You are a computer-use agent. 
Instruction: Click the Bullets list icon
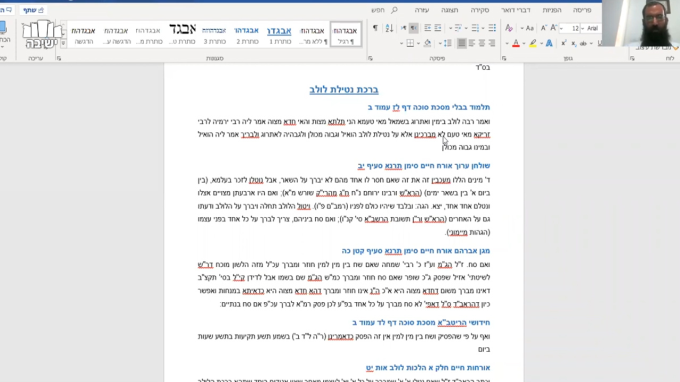click(x=492, y=29)
